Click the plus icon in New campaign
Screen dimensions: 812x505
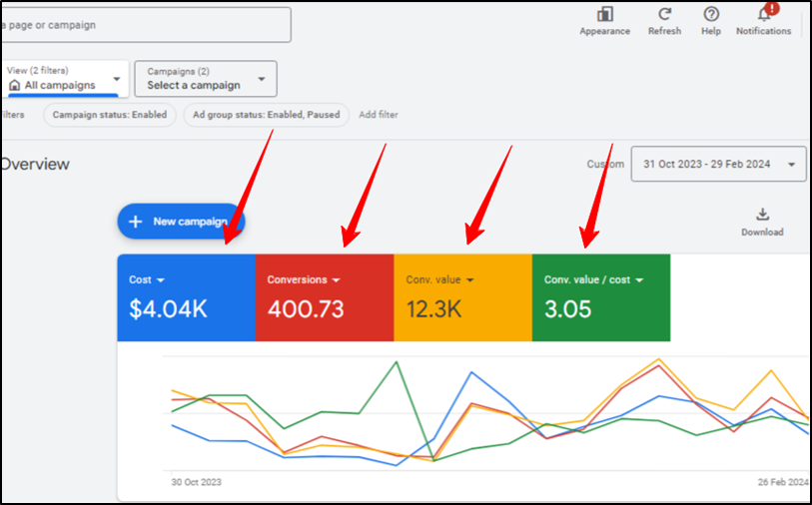pyautogui.click(x=135, y=222)
